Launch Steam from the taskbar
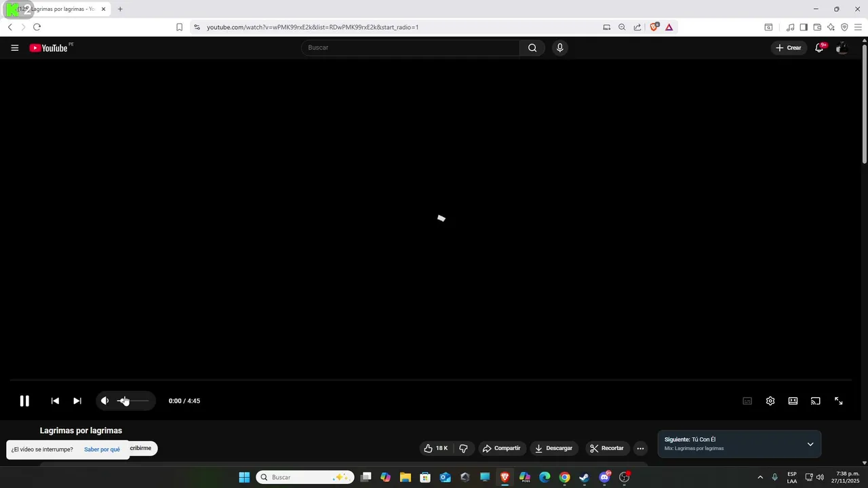The image size is (868, 488). tap(585, 477)
